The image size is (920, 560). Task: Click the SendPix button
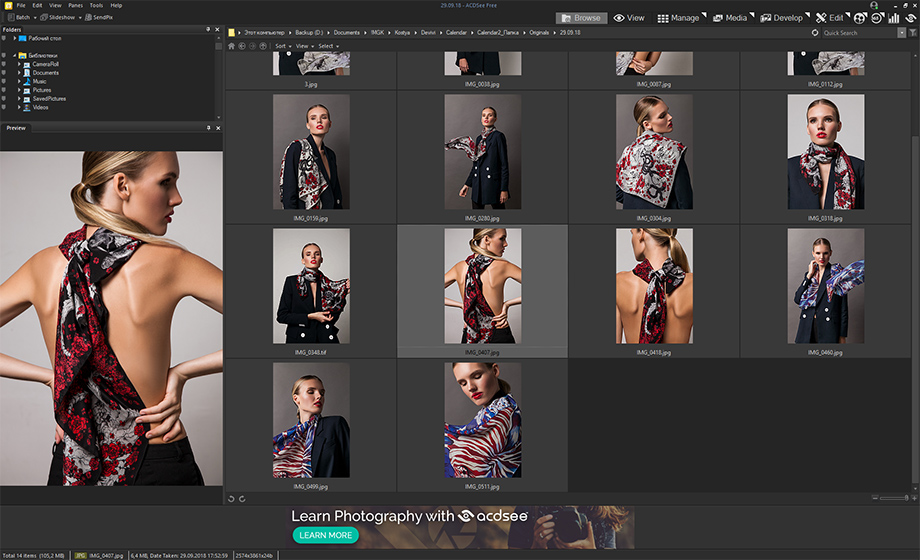[99, 18]
